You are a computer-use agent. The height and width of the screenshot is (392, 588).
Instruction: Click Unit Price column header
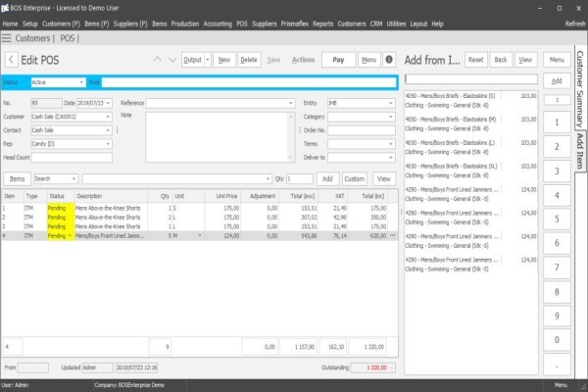pos(226,196)
